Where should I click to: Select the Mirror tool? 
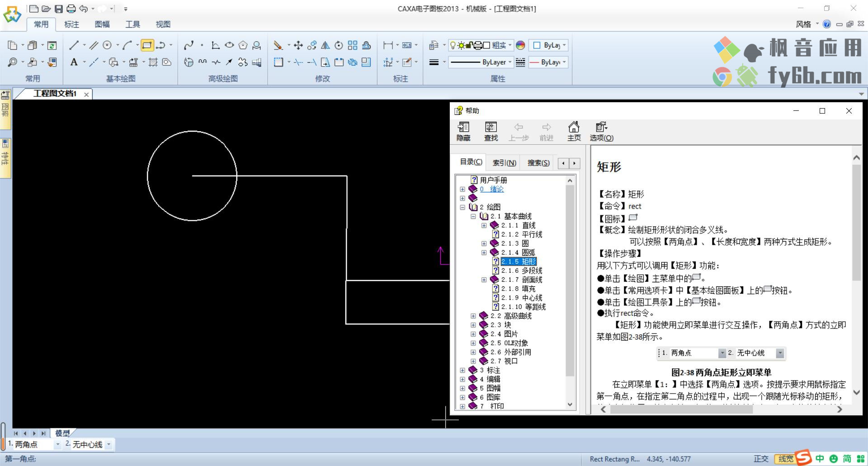325,45
